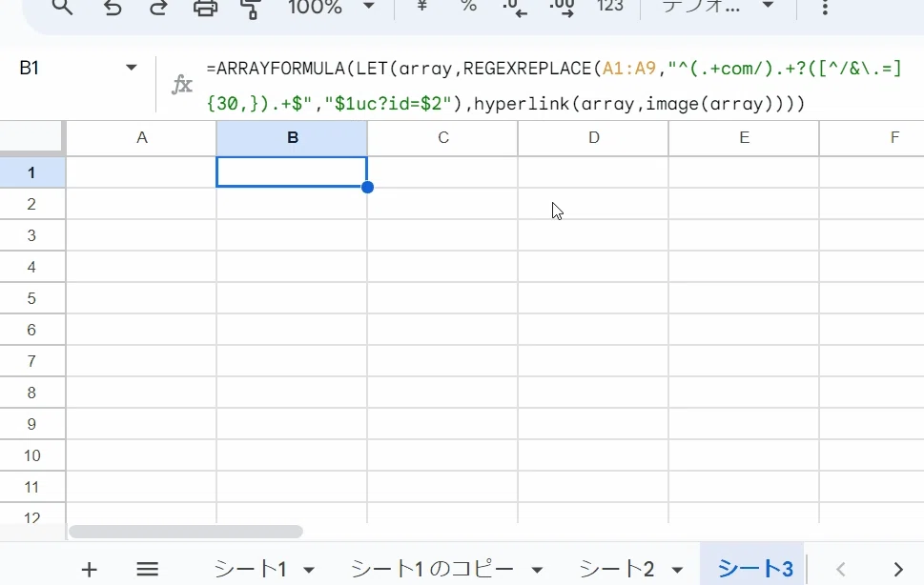Open the three-dot more options menu

coord(825,7)
